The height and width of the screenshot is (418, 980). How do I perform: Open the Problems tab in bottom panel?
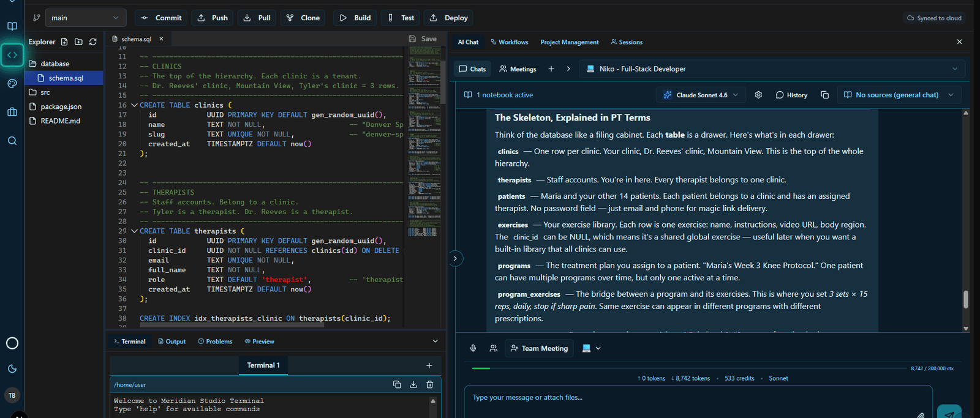point(215,341)
